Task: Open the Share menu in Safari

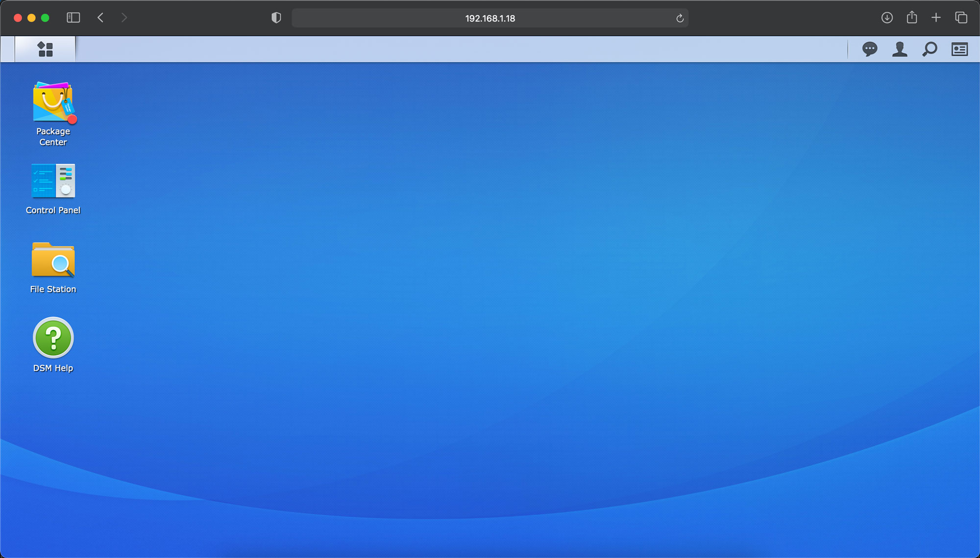Action: 911,18
